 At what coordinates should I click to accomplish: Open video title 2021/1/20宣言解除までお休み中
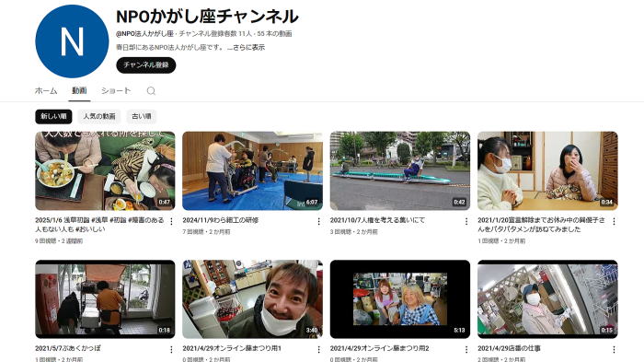tap(541, 225)
